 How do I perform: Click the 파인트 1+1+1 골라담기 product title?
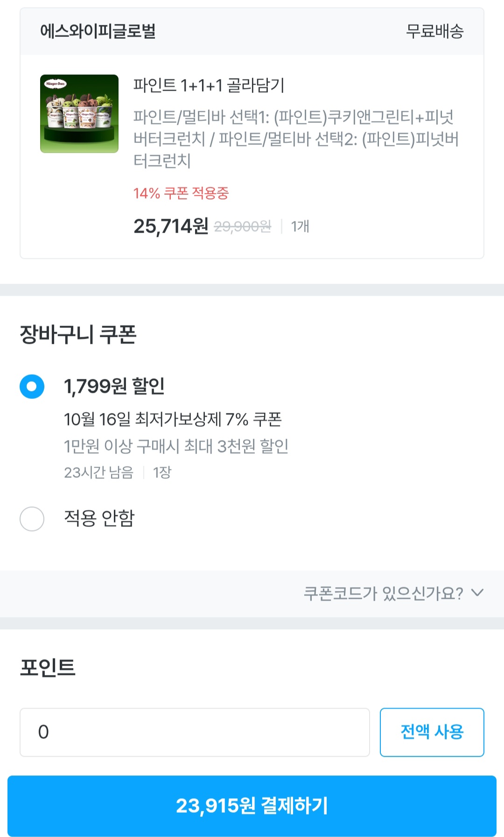point(209,85)
